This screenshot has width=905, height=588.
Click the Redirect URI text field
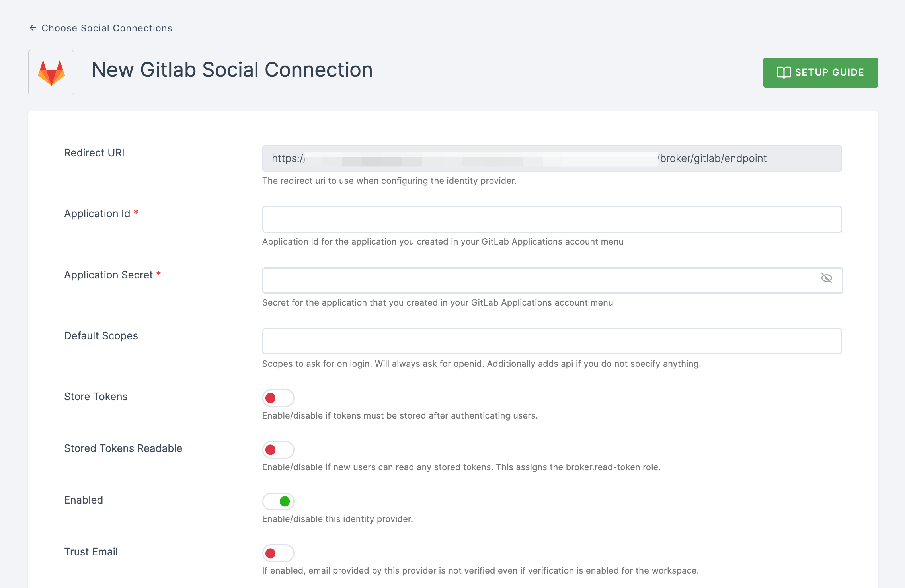(x=552, y=158)
